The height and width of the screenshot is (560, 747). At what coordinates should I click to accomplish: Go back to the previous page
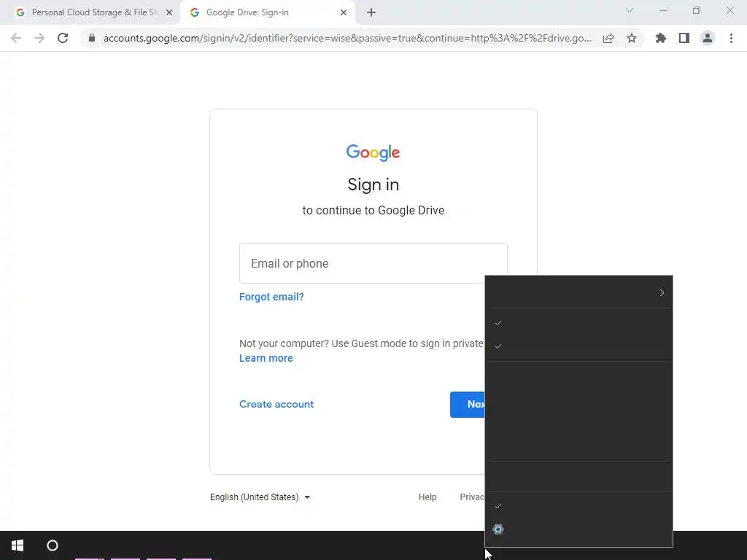pos(16,38)
